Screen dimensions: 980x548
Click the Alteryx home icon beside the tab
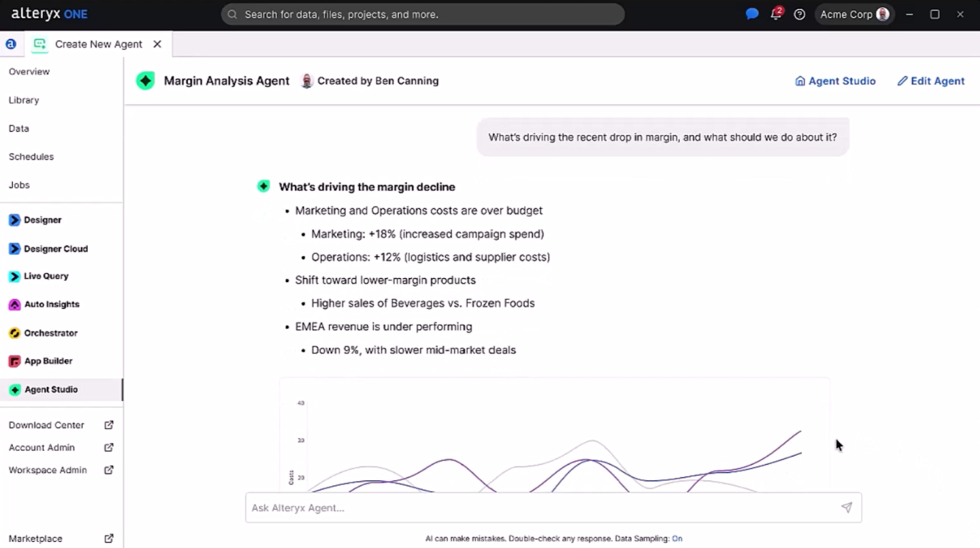click(x=11, y=44)
